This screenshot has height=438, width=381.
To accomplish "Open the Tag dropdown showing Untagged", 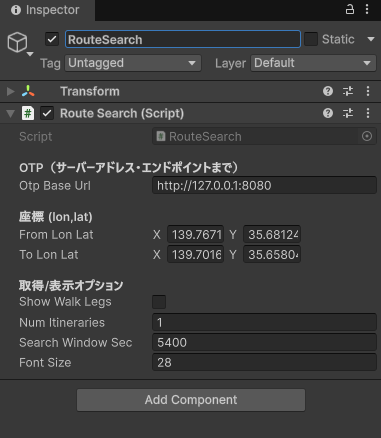I will coord(133,63).
